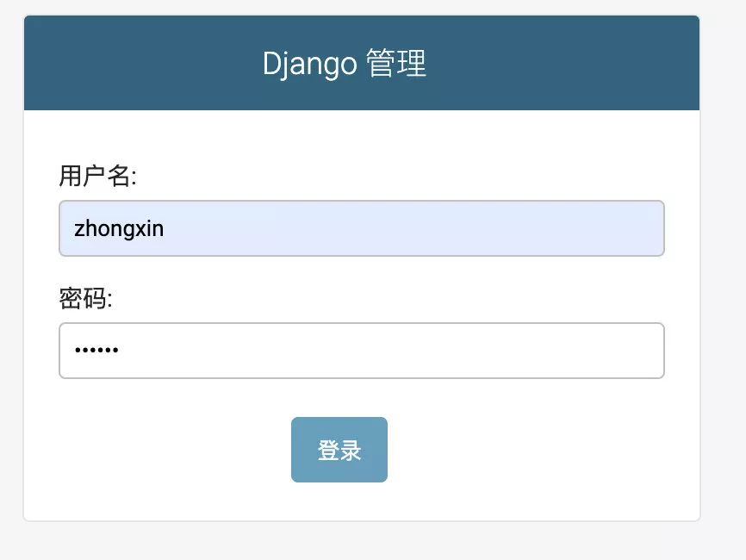Click the 管理 characters in the header
746x560 pixels.
pyautogui.click(x=396, y=65)
